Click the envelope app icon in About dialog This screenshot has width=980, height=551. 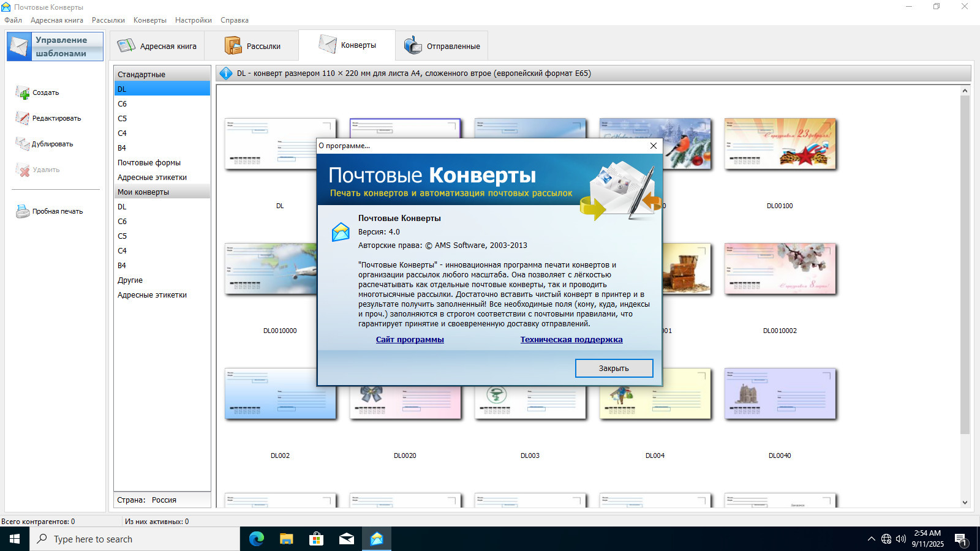341,232
